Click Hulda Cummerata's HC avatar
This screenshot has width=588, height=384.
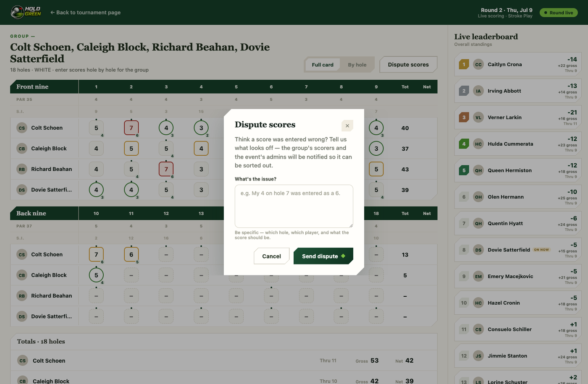pos(478,144)
